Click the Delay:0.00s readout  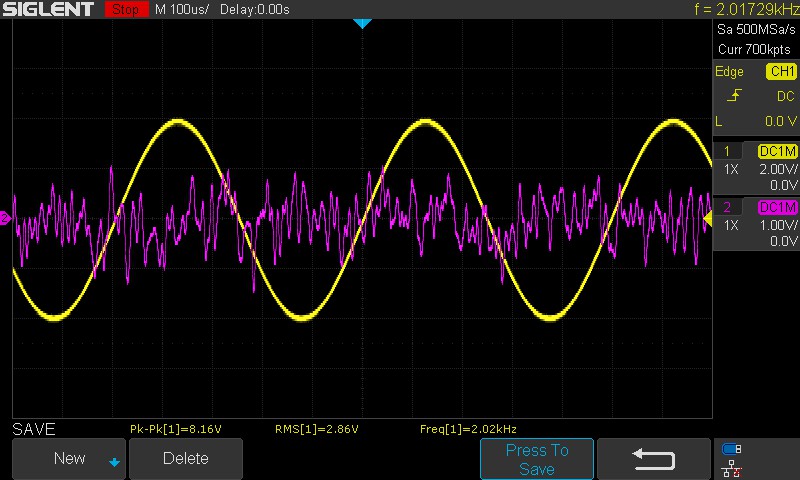[x=255, y=9]
